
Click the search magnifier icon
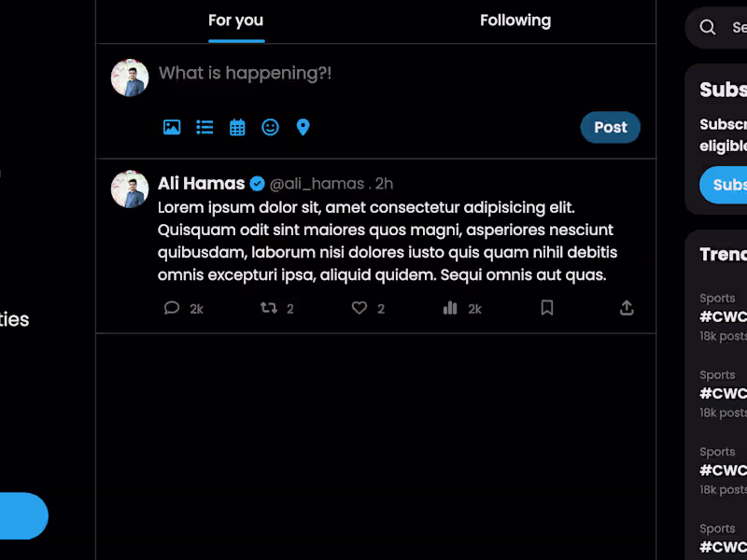coord(708,27)
